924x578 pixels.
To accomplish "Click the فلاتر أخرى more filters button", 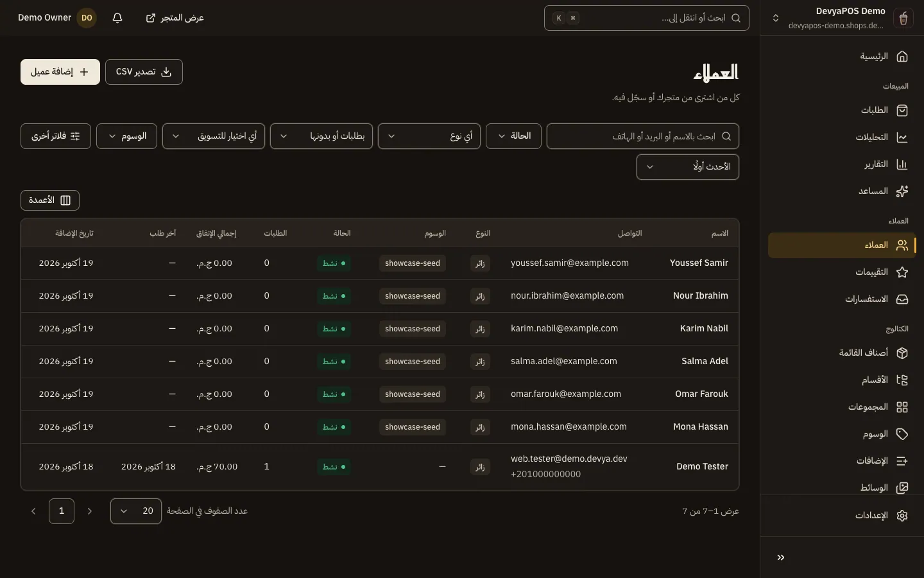I will point(56,136).
